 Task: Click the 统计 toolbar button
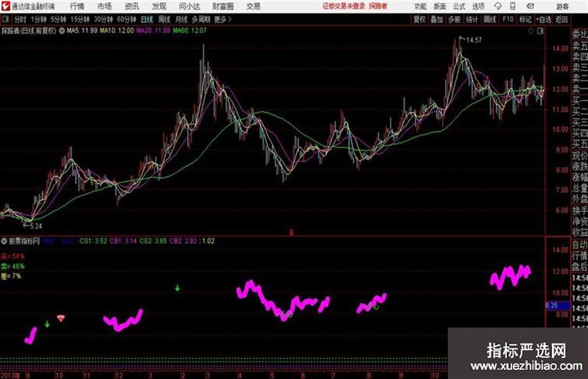coord(472,19)
